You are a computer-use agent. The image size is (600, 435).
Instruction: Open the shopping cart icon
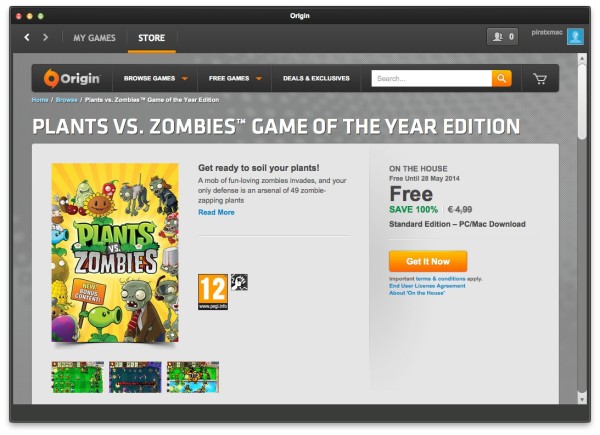540,79
